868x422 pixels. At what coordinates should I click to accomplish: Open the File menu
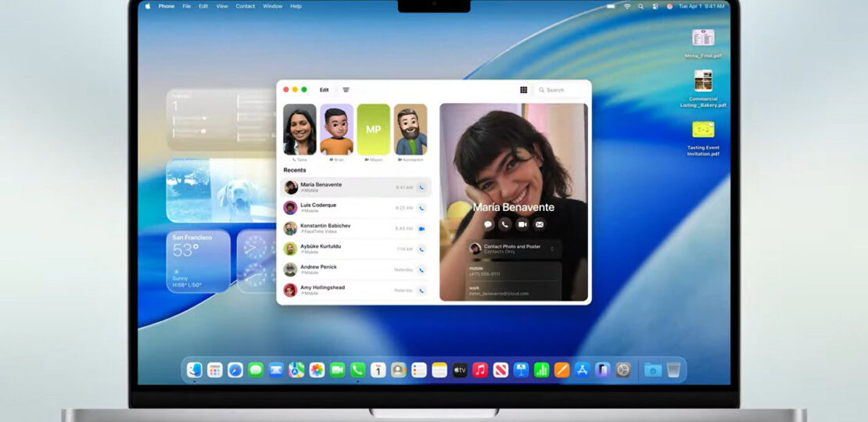[187, 6]
